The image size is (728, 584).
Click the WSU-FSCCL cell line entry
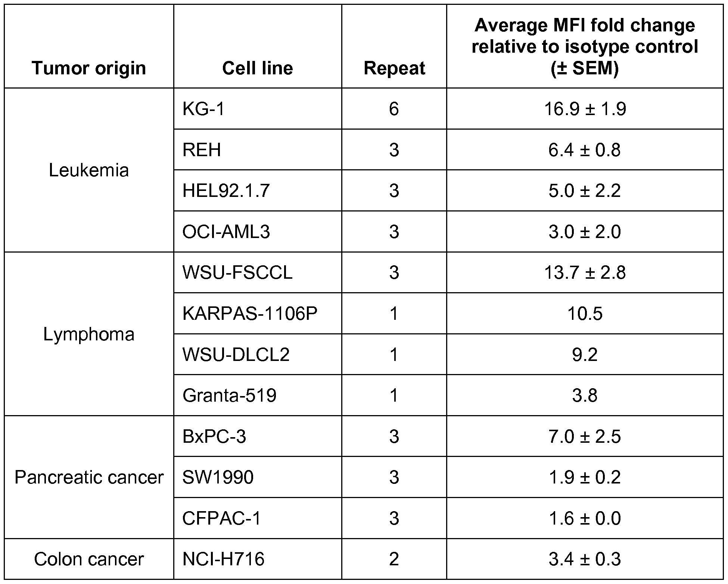(x=237, y=273)
